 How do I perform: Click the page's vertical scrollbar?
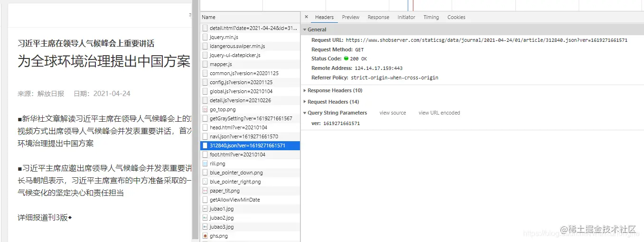pos(195,119)
